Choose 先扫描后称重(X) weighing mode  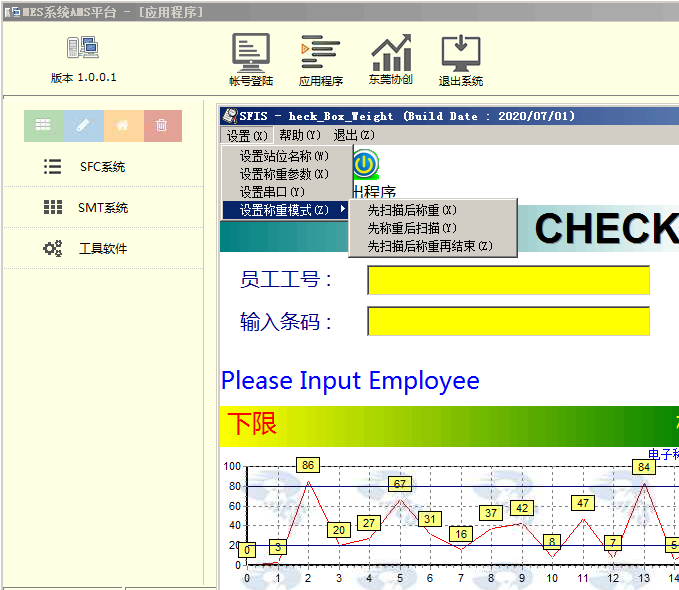pos(412,210)
